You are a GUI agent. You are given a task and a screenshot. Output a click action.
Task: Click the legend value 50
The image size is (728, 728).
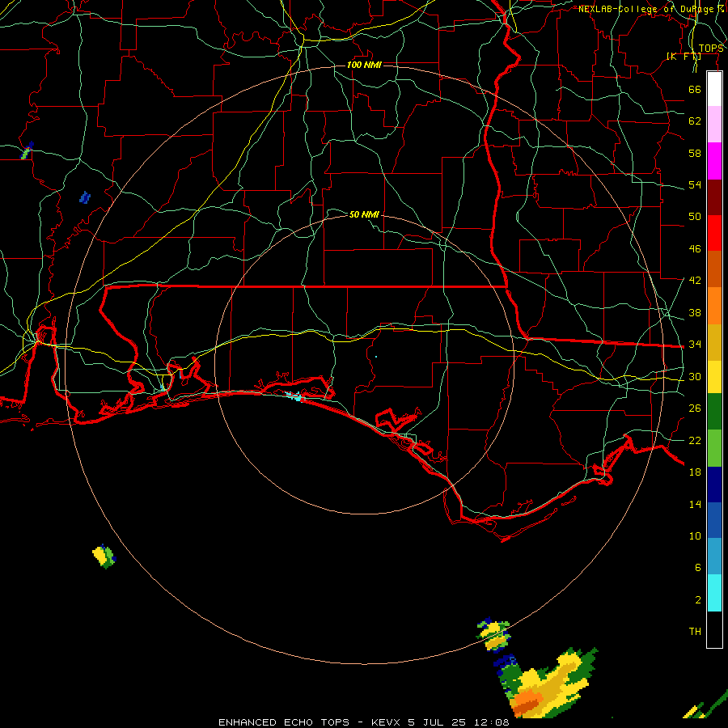(x=695, y=217)
